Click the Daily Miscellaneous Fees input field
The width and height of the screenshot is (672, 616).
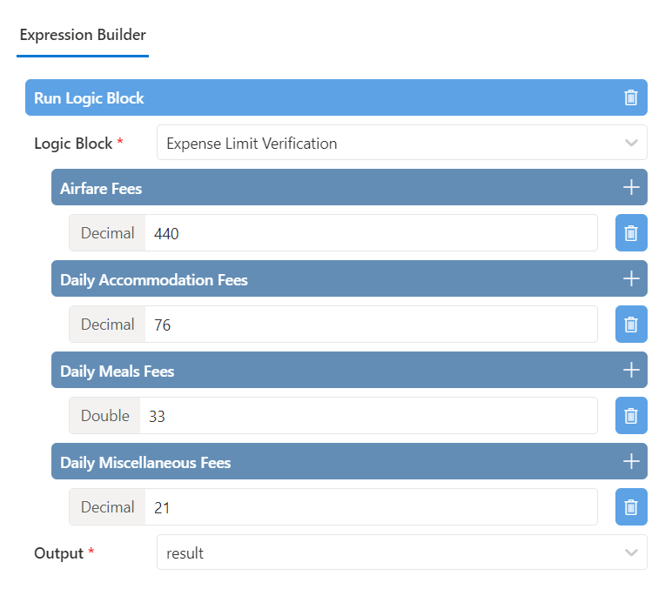point(370,507)
